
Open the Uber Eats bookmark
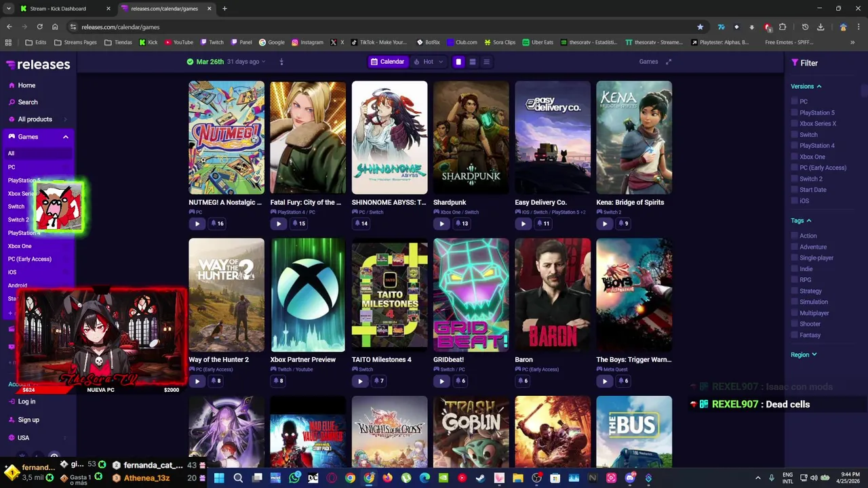tap(538, 43)
